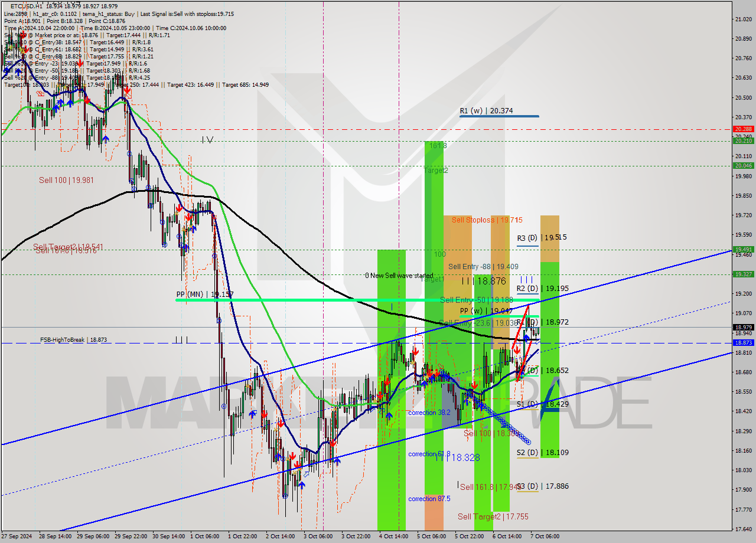756x543 pixels.
Task: Click the 5 Oct 06:00 time label
Action: tap(431, 537)
